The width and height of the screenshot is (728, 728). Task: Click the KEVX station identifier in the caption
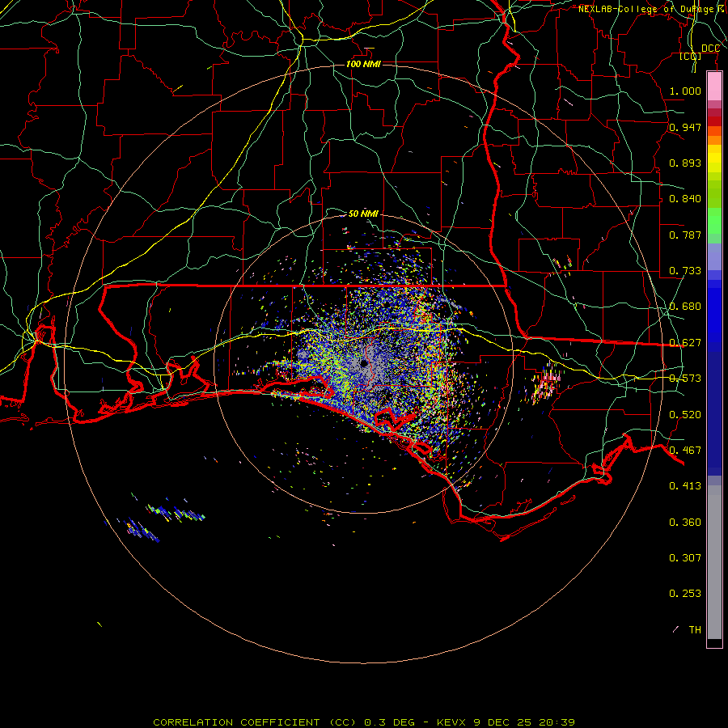[x=451, y=722]
